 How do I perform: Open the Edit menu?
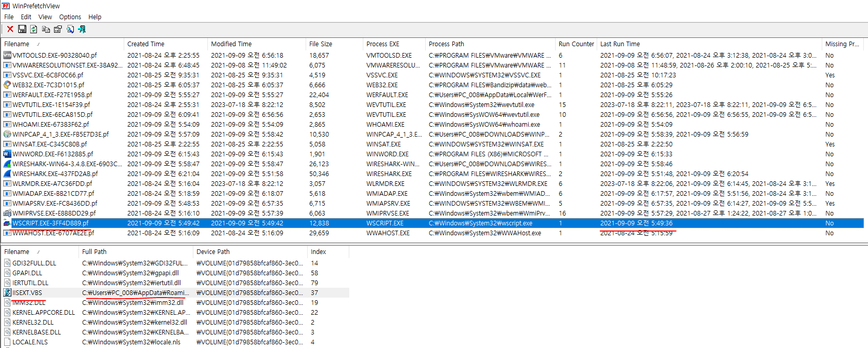[26, 17]
